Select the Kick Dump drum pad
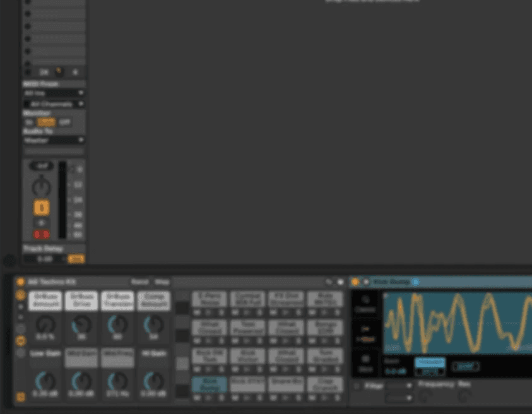The image size is (532, 414). click(x=210, y=384)
